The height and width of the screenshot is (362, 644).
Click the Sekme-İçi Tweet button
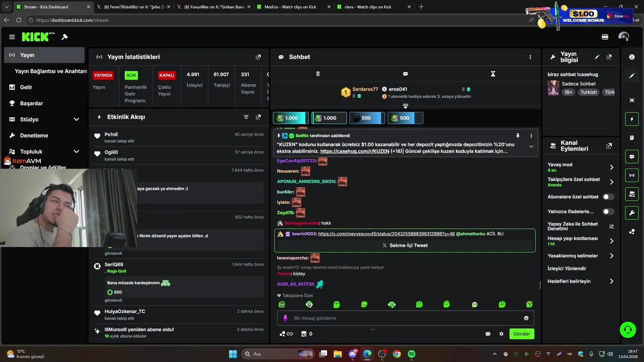pyautogui.click(x=405, y=245)
